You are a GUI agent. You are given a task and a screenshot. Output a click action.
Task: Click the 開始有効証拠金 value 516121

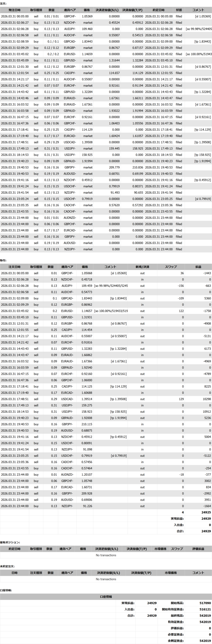pyautogui.click(x=205, y=609)
